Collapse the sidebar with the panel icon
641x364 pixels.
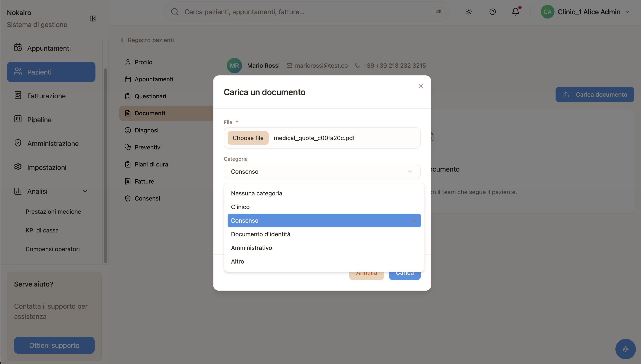click(x=93, y=19)
